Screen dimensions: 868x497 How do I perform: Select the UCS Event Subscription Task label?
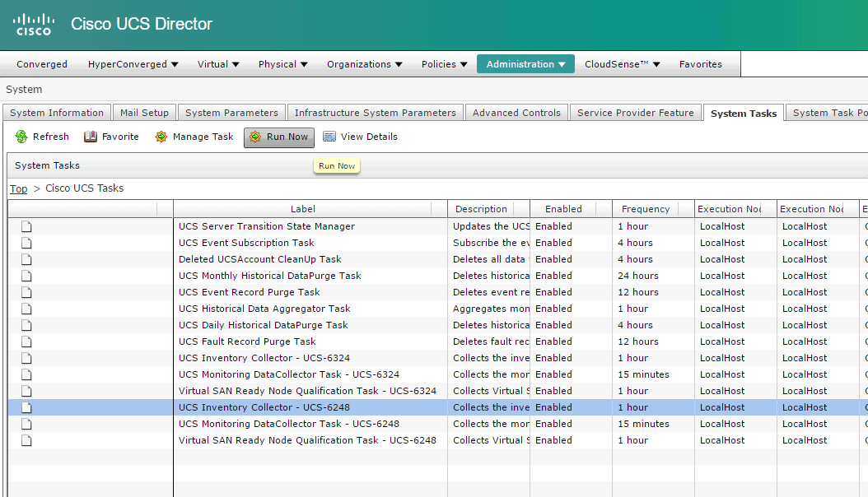pyautogui.click(x=246, y=243)
